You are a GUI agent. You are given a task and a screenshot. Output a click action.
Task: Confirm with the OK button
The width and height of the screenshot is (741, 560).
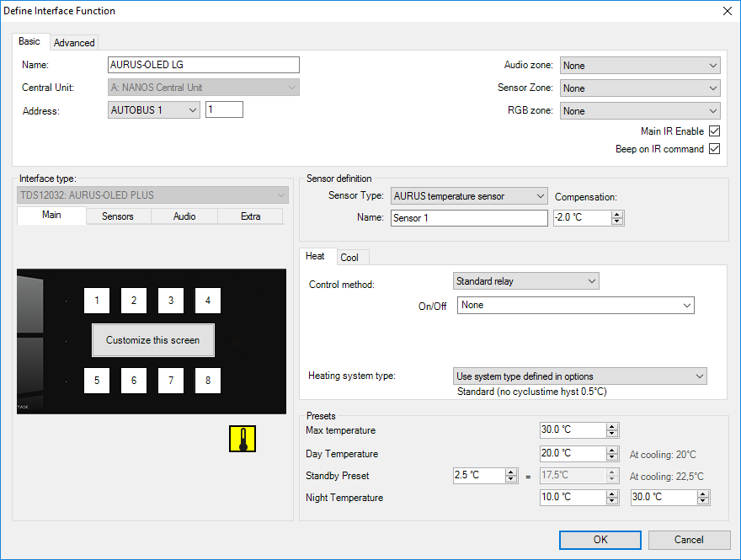tap(600, 540)
